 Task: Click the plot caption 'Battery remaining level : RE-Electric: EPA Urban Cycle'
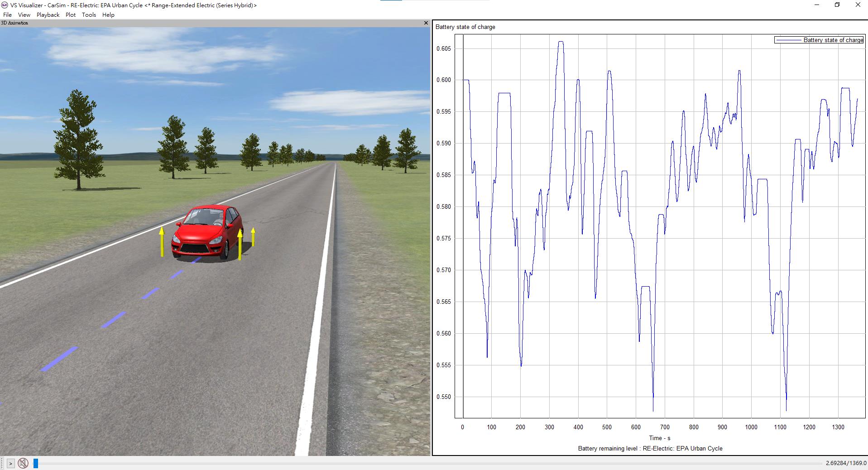[650, 448]
